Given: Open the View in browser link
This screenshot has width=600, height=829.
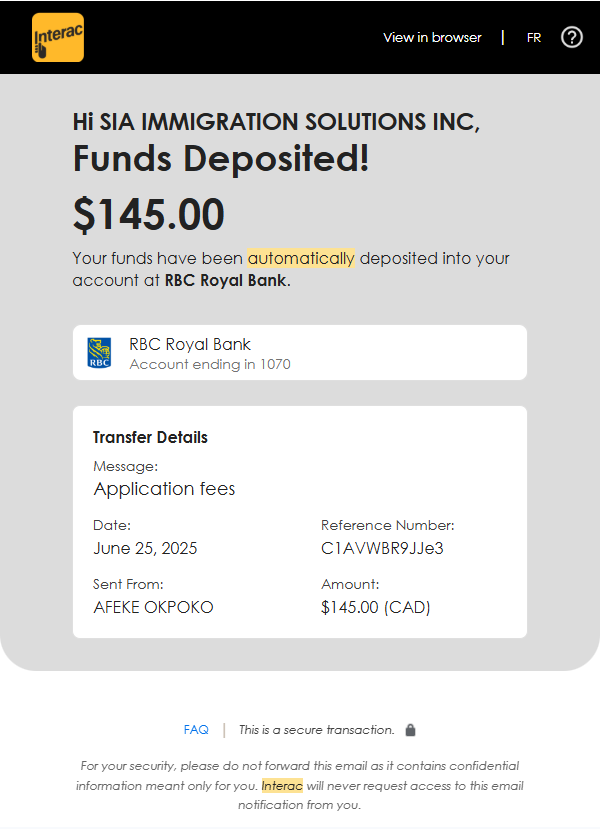Looking at the screenshot, I should [x=432, y=38].
